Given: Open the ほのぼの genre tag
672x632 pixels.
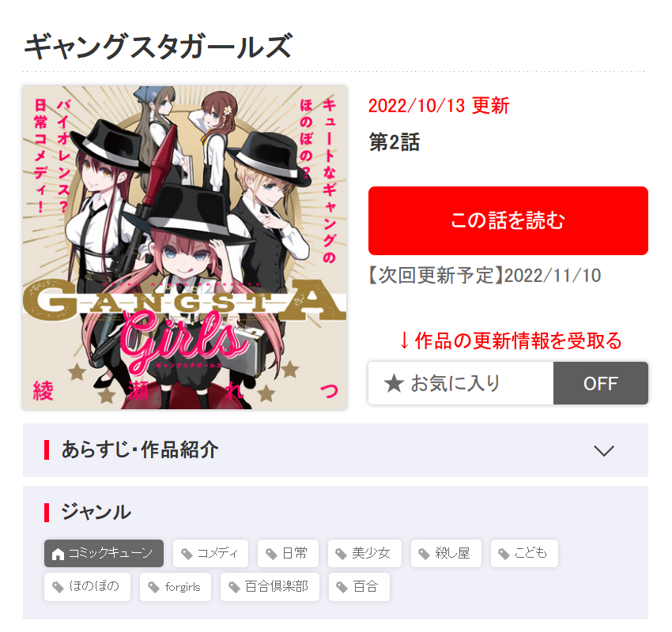Looking at the screenshot, I should 87,587.
